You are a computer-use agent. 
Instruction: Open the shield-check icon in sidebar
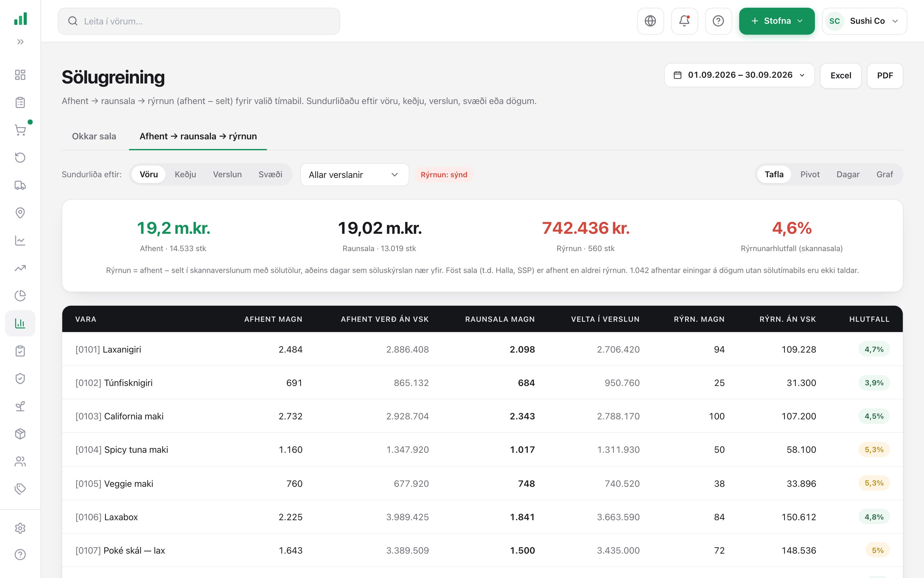[x=20, y=379]
